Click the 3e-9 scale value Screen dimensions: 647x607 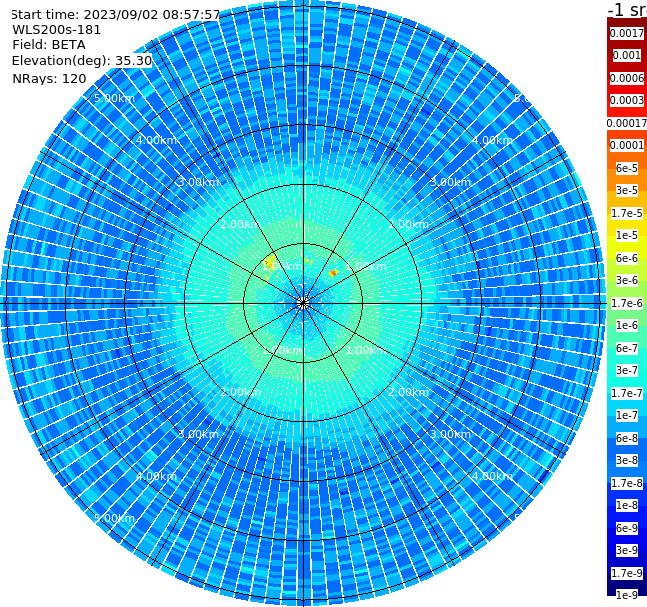[x=627, y=550]
